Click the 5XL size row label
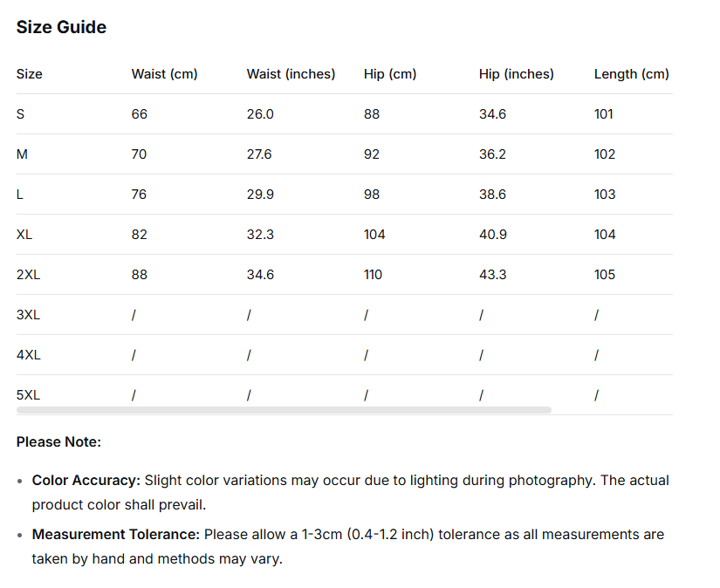 point(28,395)
